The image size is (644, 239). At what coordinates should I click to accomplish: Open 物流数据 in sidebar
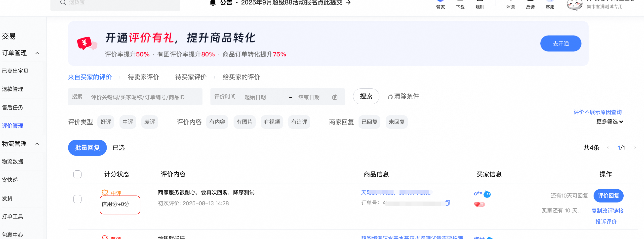(12, 162)
